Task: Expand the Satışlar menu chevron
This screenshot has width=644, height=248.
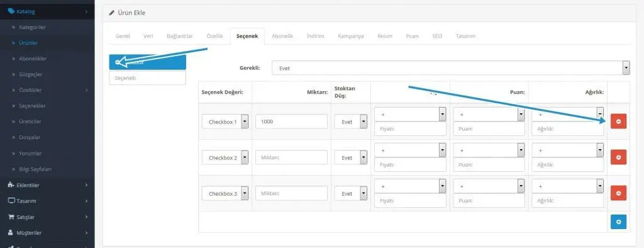Action: 86,217
